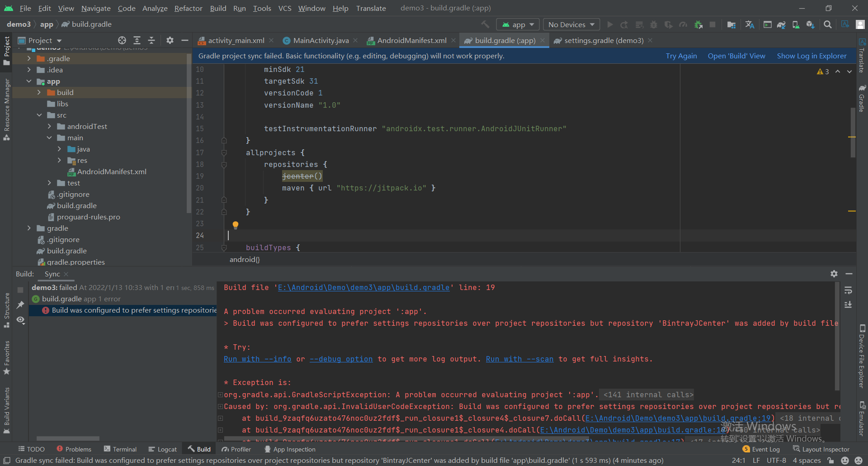Click Open 'Build' View link
868x466 pixels.
click(736, 56)
